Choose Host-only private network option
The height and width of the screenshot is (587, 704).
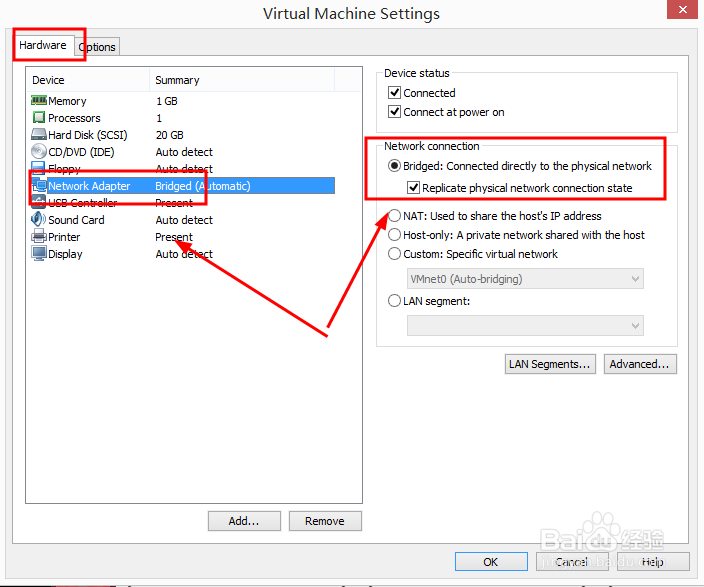[x=394, y=234]
